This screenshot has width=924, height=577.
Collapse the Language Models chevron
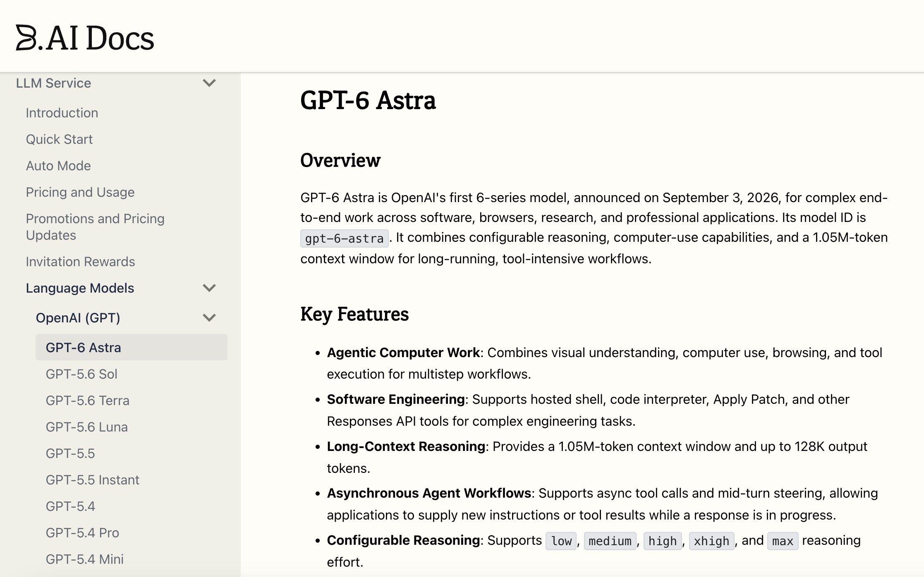pyautogui.click(x=209, y=288)
